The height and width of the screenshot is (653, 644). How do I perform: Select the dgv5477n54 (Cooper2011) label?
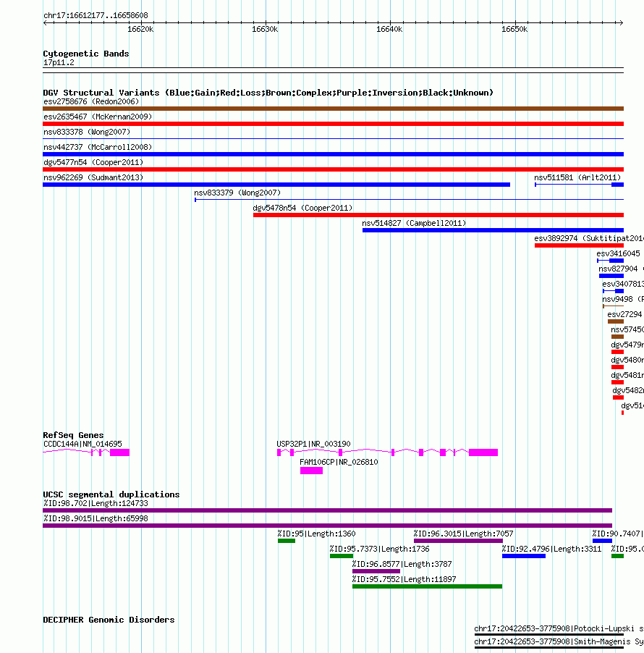[x=93, y=162]
